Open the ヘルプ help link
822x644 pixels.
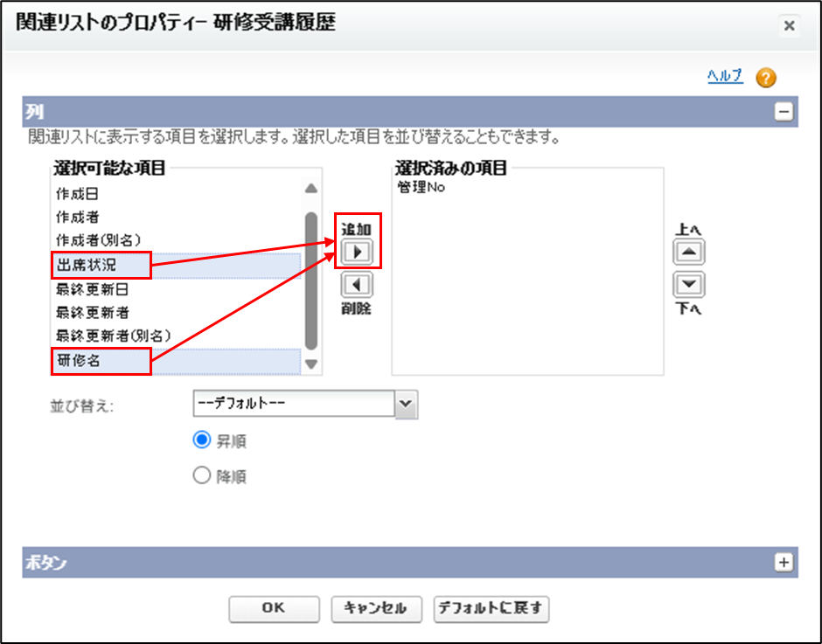coord(725,76)
